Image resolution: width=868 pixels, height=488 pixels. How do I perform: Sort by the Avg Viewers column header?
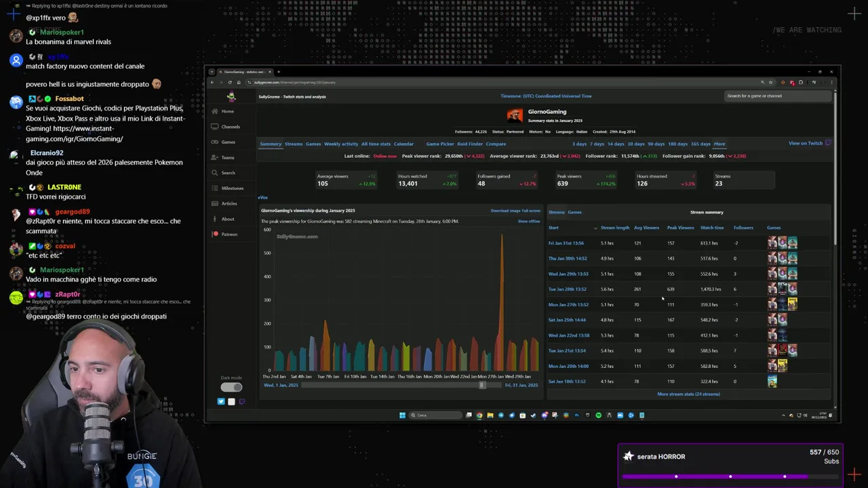coord(646,228)
